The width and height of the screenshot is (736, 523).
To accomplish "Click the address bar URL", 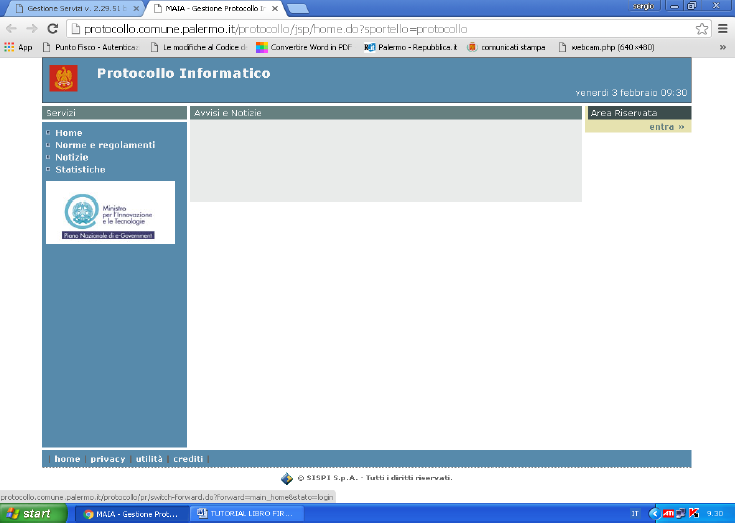I will [x=275, y=29].
